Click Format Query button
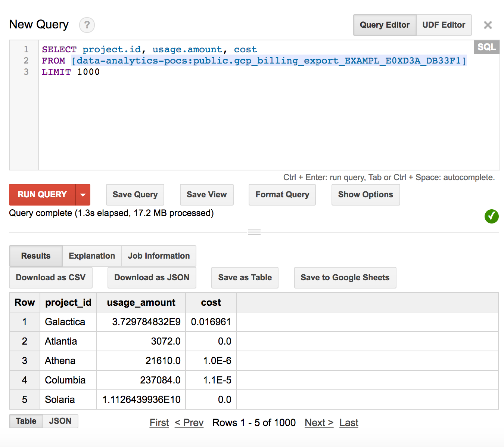504x447 pixels. coord(282,195)
